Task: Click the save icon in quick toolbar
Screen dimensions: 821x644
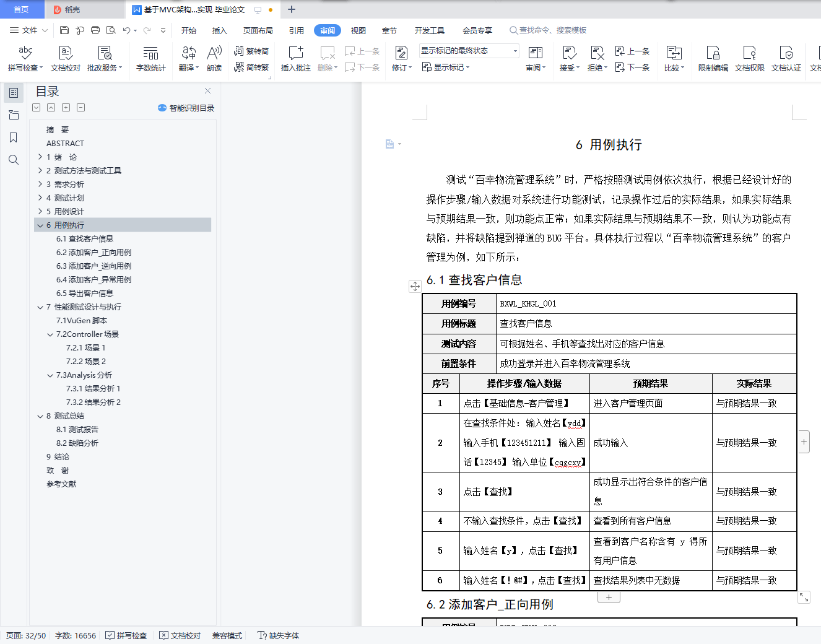Action: (64, 30)
